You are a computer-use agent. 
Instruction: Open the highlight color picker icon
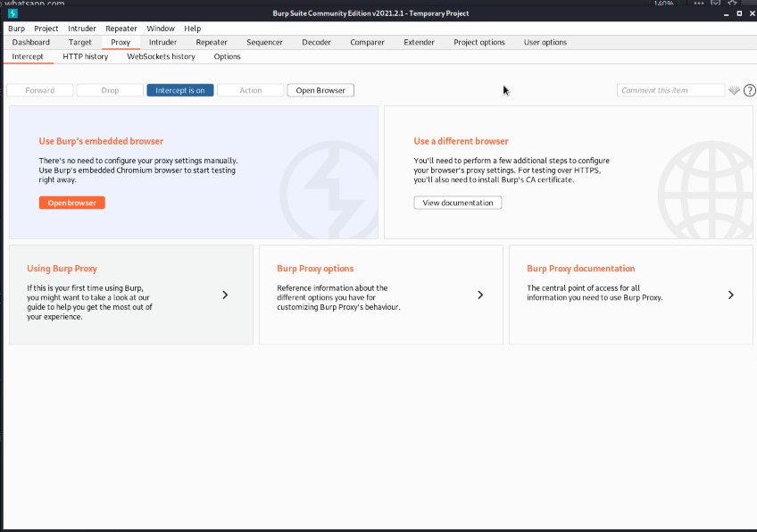point(734,90)
